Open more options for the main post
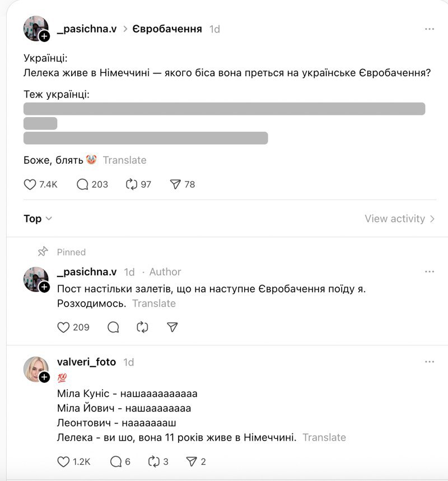Viewport: 448px width, 481px height. (430, 29)
